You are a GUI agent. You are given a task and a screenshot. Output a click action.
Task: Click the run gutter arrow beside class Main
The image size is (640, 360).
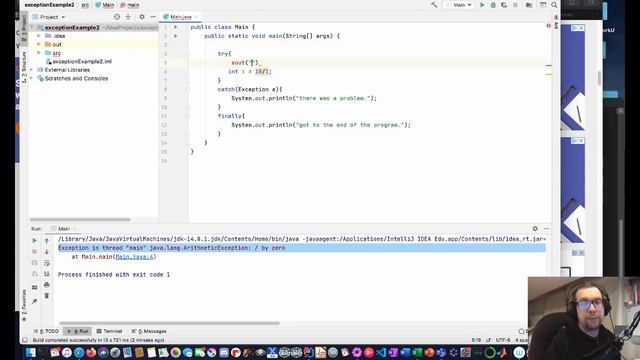point(176,27)
